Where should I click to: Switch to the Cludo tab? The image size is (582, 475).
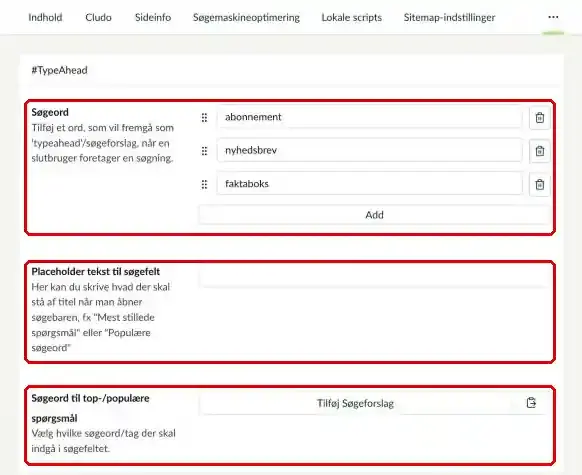click(x=98, y=17)
